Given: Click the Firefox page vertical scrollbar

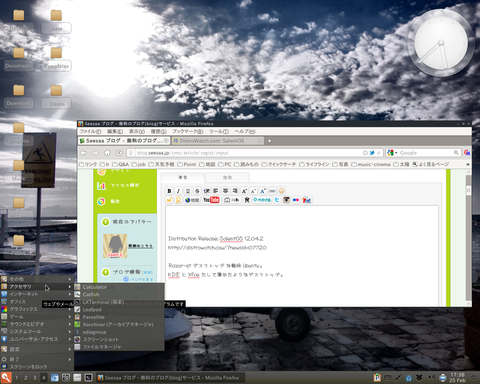Looking at the screenshot, I should tap(468, 237).
